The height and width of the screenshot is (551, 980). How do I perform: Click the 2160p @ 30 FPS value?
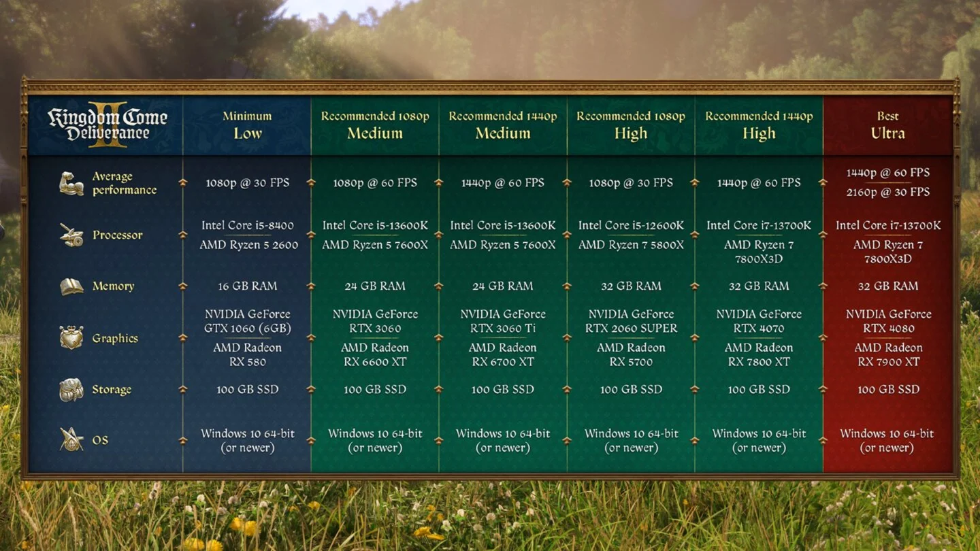(888, 193)
